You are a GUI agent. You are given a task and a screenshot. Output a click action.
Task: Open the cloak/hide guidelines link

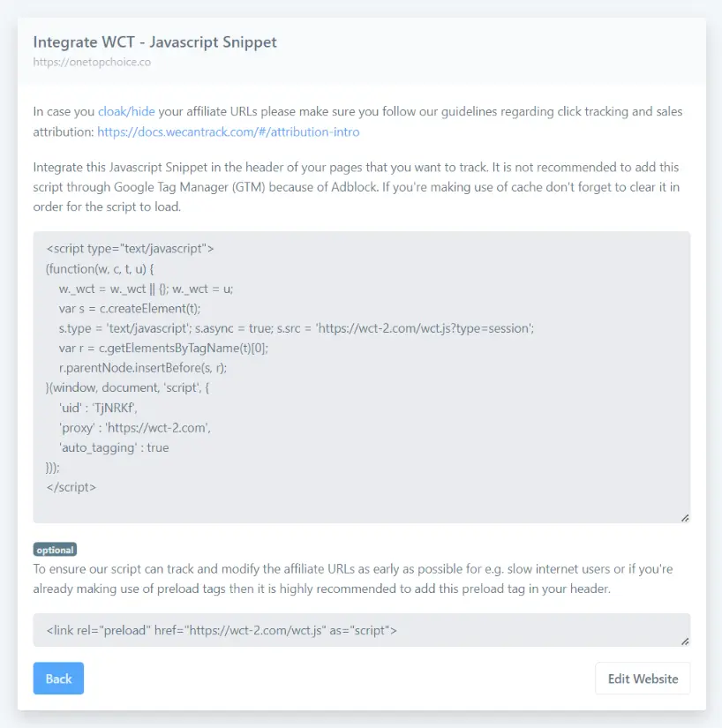point(126,112)
